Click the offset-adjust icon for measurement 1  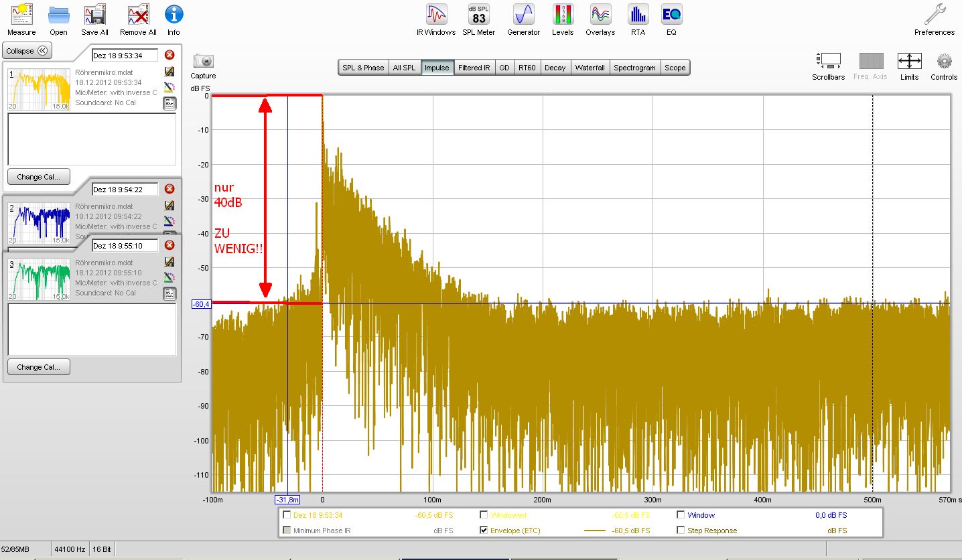pyautogui.click(x=169, y=72)
